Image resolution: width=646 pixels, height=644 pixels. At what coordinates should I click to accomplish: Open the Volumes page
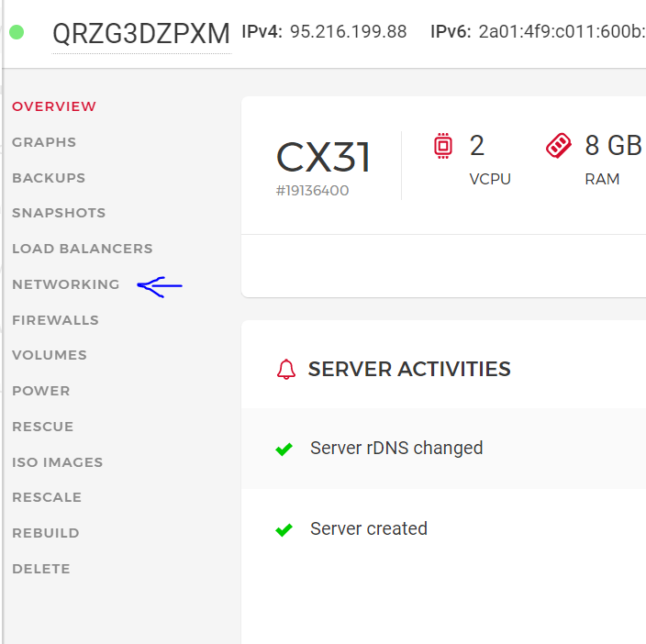pyautogui.click(x=50, y=355)
